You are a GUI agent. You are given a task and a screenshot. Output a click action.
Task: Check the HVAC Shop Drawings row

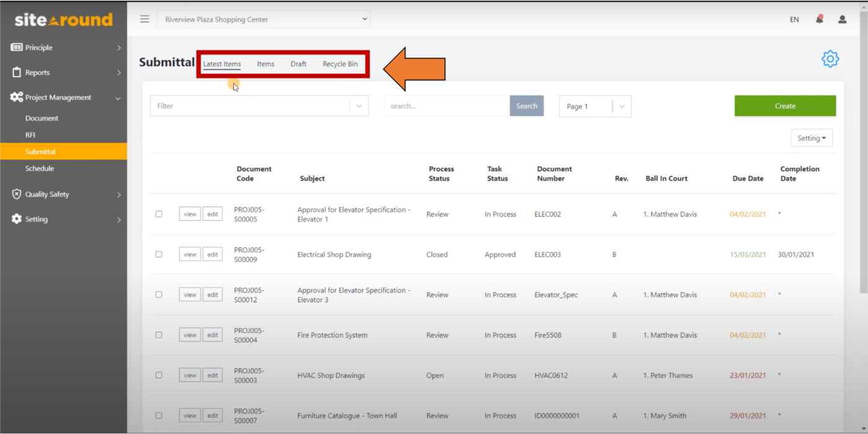coord(159,375)
